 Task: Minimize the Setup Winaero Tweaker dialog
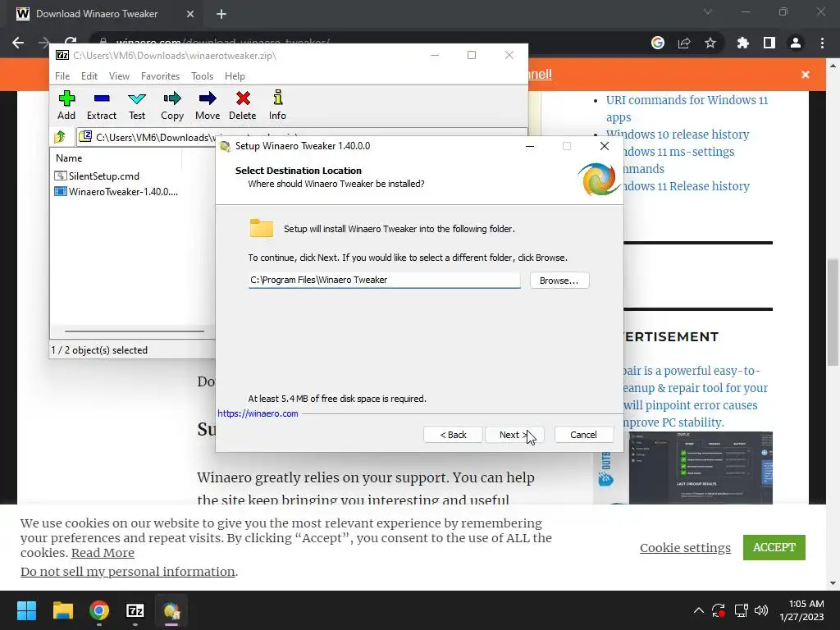pyautogui.click(x=530, y=146)
